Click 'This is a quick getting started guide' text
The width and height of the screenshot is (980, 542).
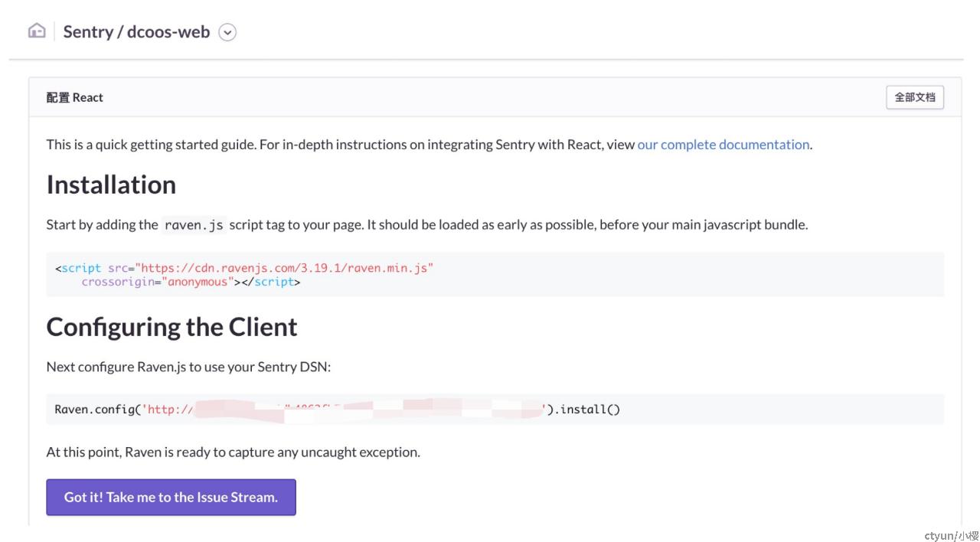click(x=151, y=145)
